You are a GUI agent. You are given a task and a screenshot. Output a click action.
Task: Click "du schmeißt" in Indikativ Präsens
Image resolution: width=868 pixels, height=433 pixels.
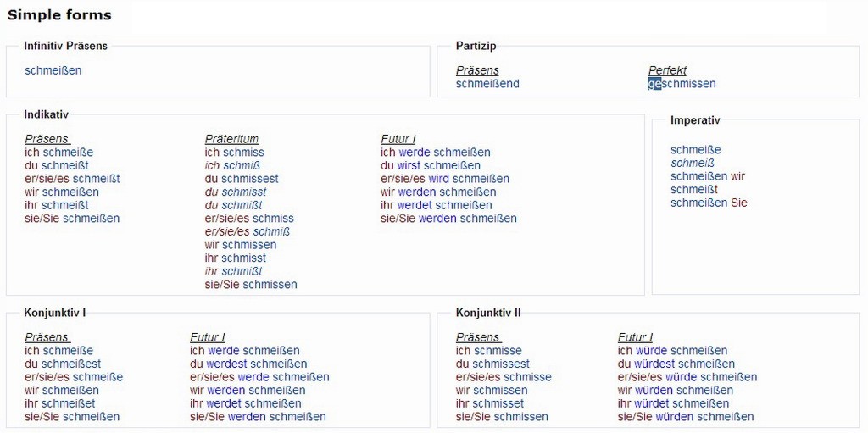(x=57, y=165)
